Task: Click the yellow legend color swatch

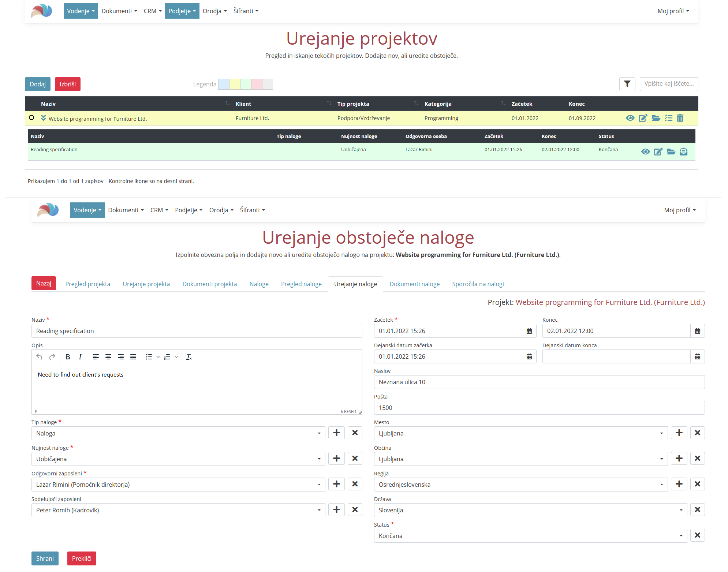Action: pos(234,84)
